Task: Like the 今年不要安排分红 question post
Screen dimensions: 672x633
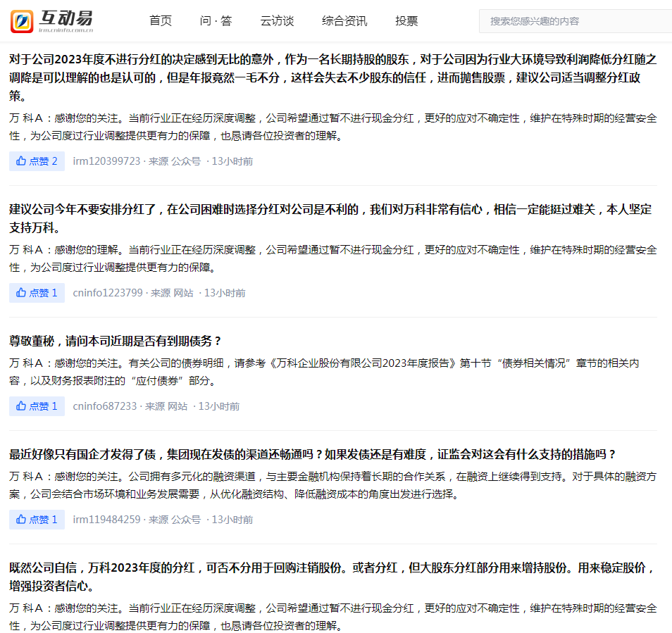Action: [x=37, y=293]
